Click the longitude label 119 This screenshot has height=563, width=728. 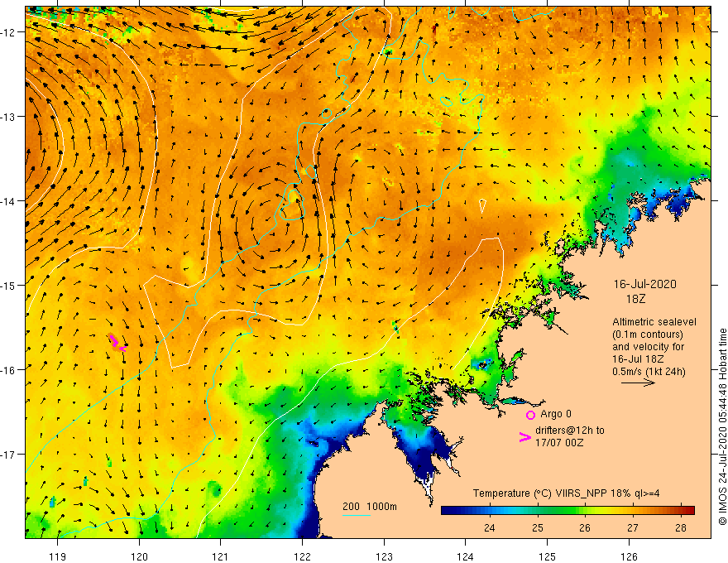click(x=58, y=556)
